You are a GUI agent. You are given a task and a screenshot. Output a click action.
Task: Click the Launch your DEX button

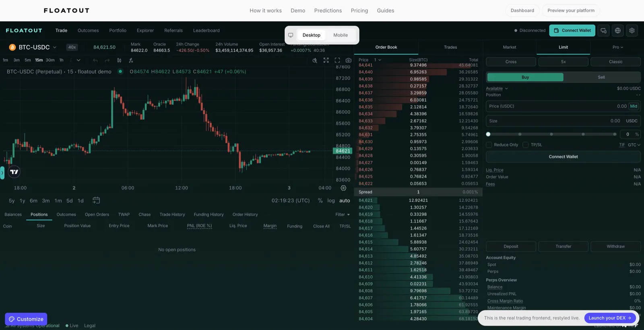[610, 318]
